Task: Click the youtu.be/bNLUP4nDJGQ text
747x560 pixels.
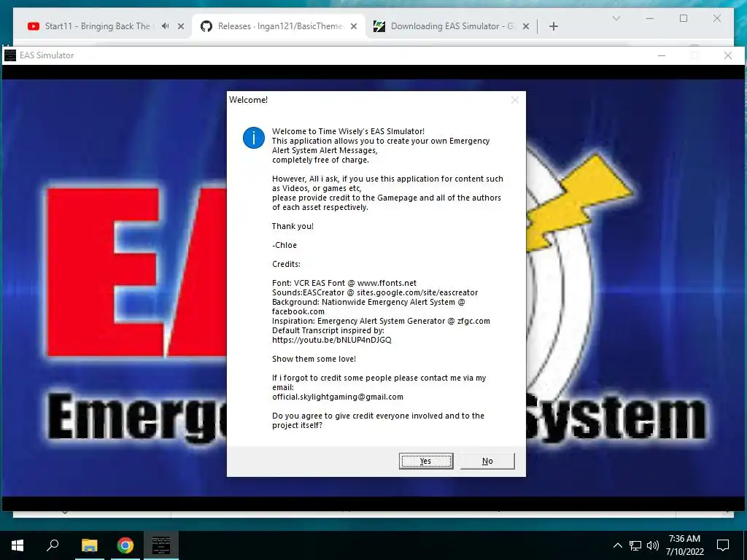Action: [332, 340]
